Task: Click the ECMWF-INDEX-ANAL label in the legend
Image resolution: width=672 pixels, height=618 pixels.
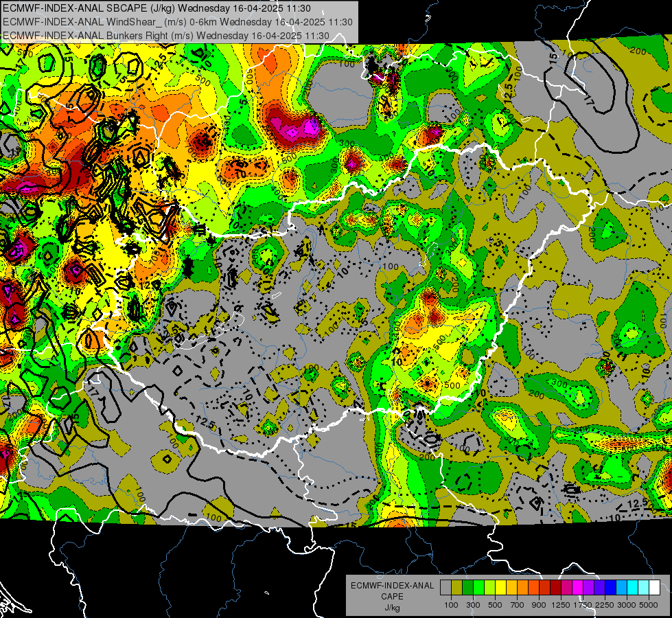Action: coord(392,586)
